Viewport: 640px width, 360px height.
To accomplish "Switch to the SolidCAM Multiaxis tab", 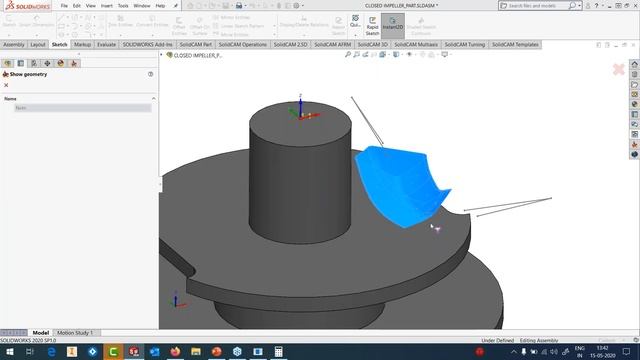I will (416, 44).
